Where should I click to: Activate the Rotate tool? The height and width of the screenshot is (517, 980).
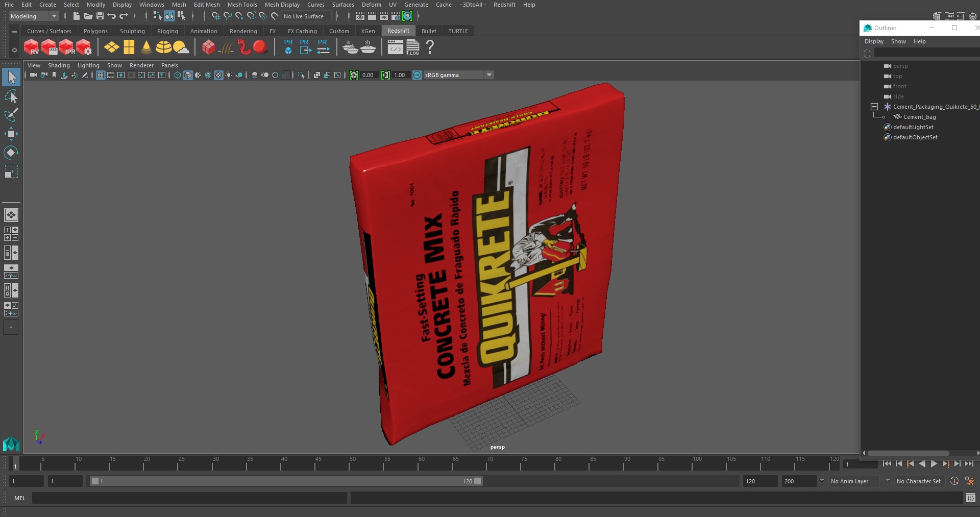point(11,153)
